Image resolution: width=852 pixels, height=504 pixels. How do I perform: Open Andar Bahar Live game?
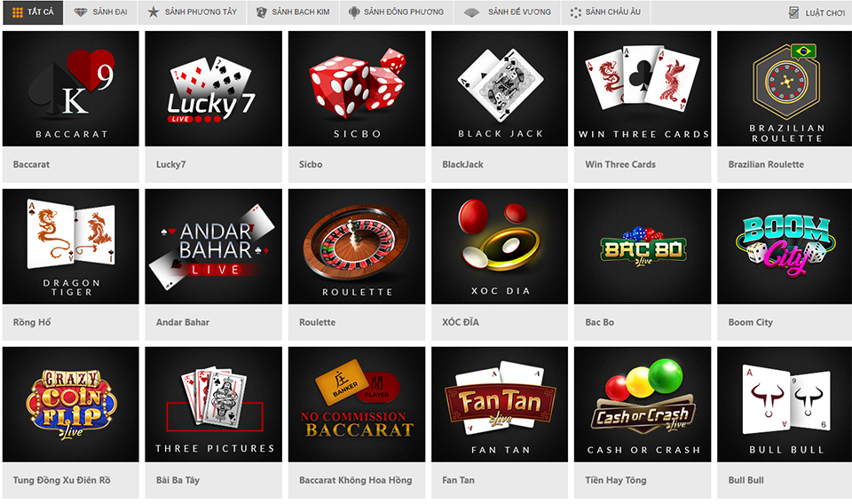pyautogui.click(x=214, y=247)
